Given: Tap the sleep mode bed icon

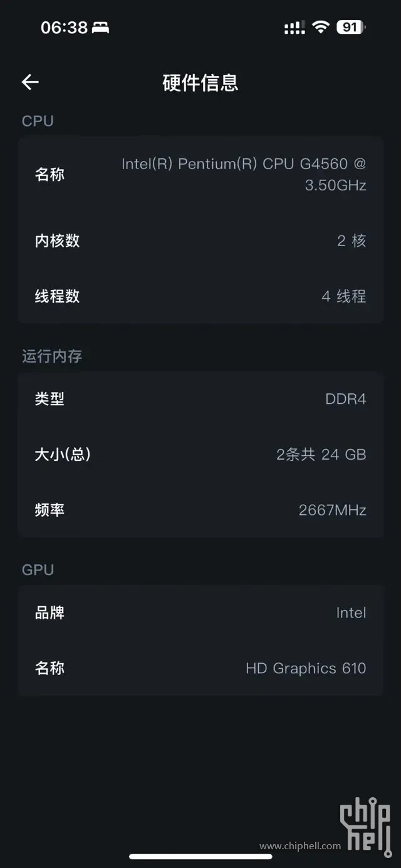Looking at the screenshot, I should pos(100,28).
